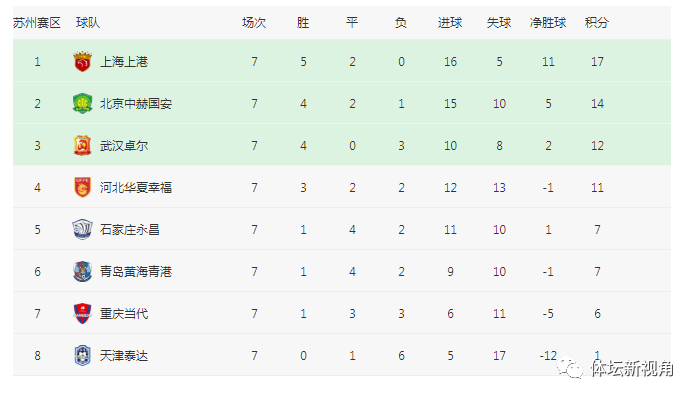Click 上海上港's points value 17

597,62
